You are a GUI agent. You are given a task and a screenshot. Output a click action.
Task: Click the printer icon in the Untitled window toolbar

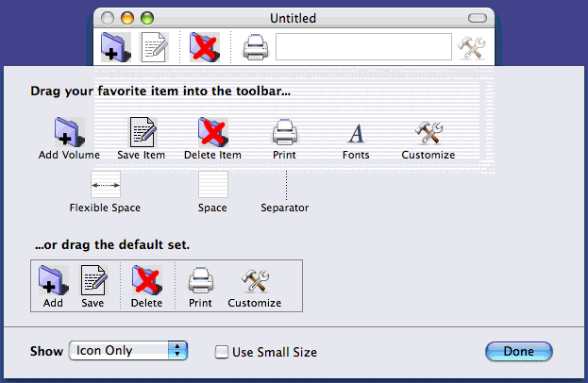[x=254, y=47]
